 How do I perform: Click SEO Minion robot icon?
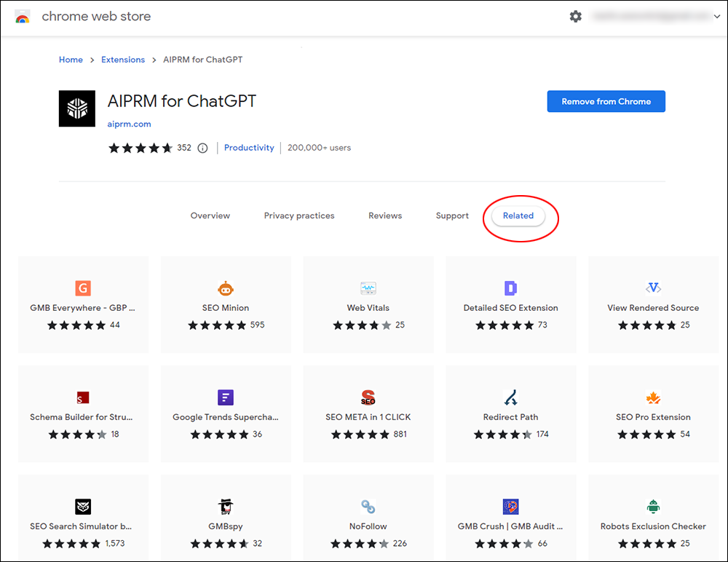coord(226,288)
